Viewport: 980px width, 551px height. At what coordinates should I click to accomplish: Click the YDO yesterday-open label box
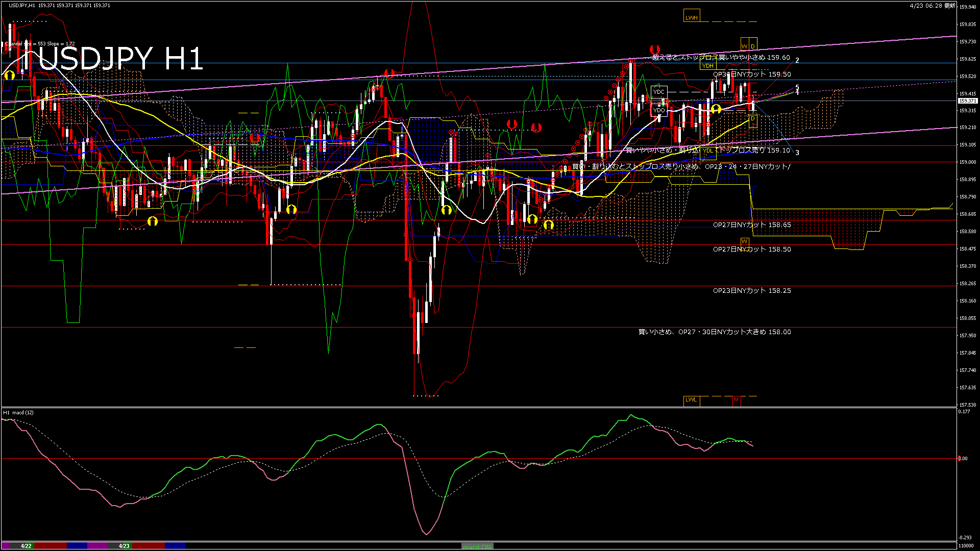pyautogui.click(x=659, y=110)
